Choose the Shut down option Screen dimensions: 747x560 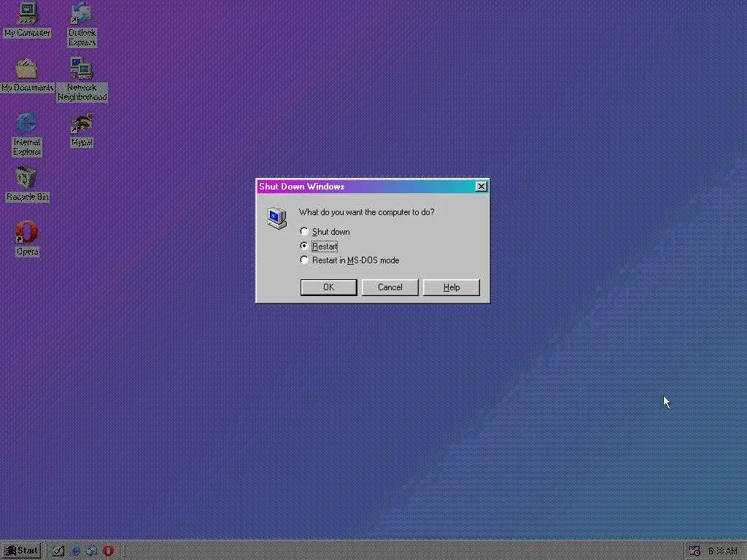point(325,232)
